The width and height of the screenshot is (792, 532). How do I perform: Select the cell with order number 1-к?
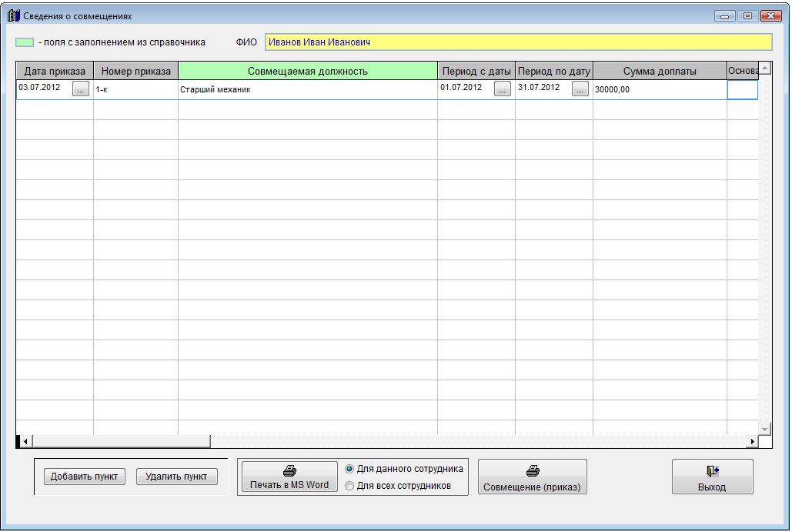pos(136,89)
